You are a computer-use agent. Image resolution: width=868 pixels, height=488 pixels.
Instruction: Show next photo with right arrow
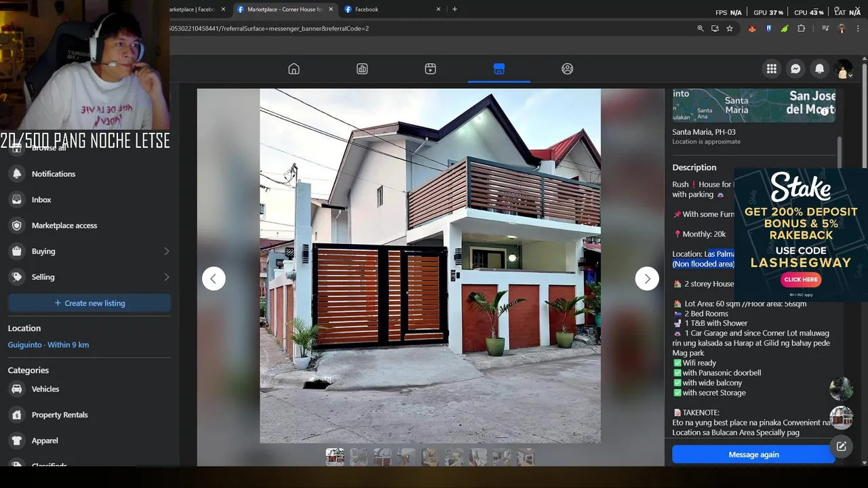[647, 279]
